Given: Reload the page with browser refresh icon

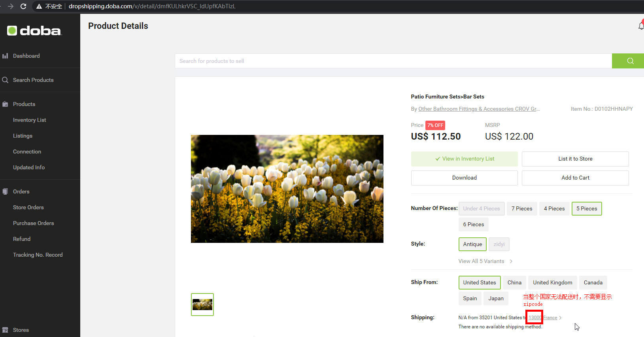Looking at the screenshot, I should [23, 6].
